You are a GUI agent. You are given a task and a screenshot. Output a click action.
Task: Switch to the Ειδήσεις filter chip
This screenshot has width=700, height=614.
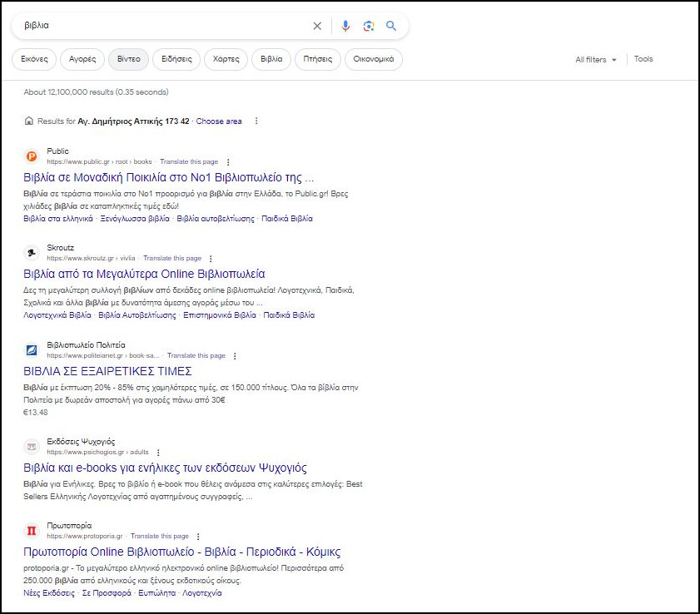point(176,59)
